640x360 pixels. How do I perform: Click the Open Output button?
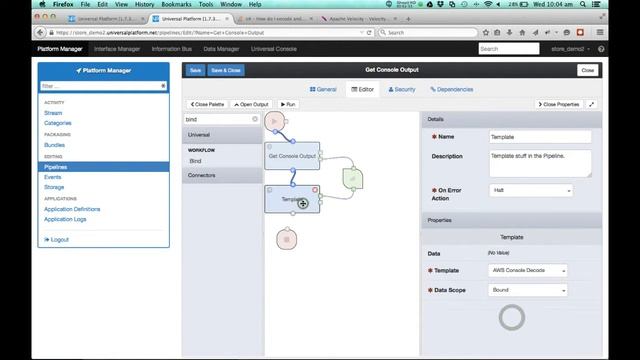pos(251,104)
